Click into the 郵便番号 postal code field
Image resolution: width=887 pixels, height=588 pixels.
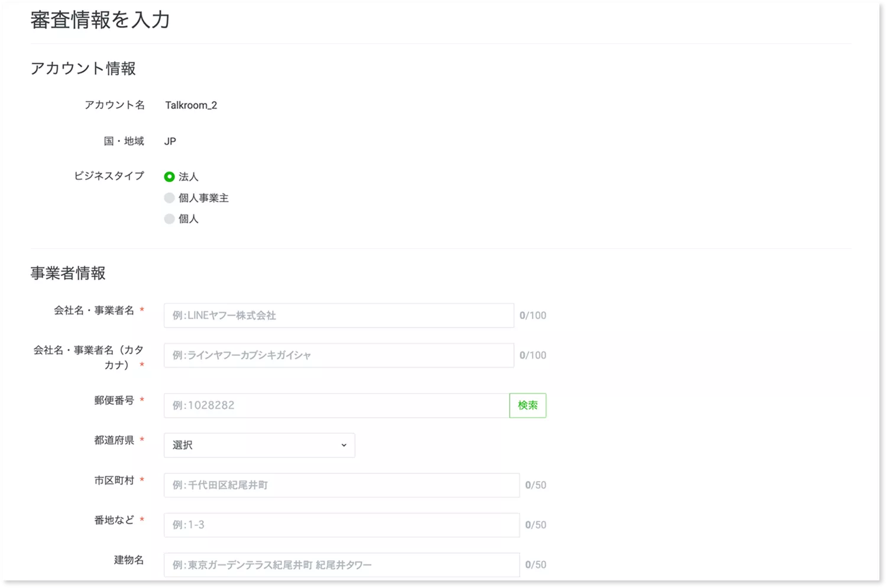click(x=336, y=405)
